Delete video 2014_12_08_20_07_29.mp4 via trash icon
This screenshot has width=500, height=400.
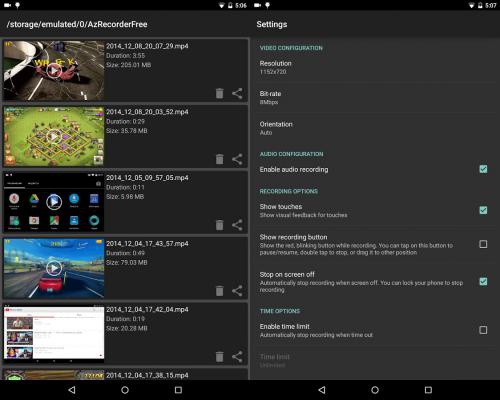[x=219, y=93]
